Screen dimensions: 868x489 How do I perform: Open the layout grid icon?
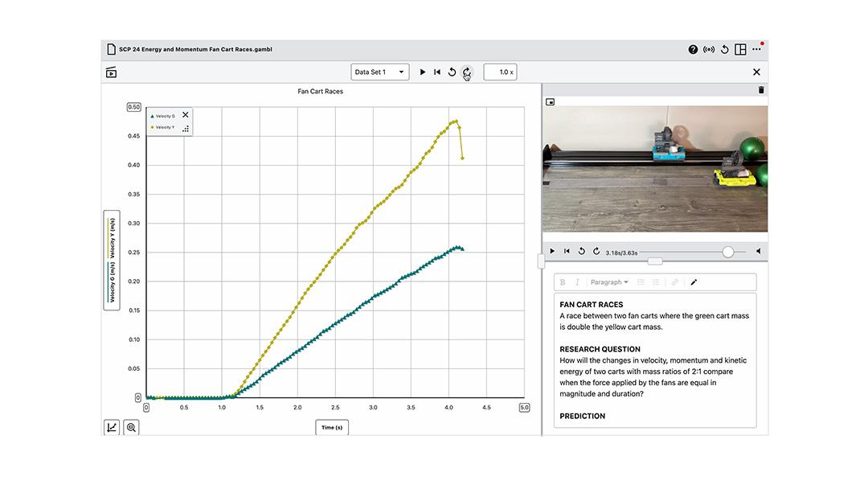click(x=740, y=50)
